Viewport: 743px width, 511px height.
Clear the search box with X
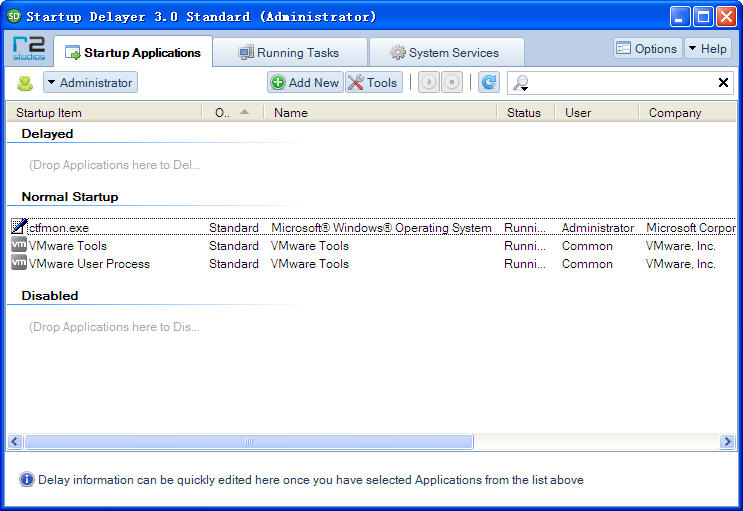point(723,82)
